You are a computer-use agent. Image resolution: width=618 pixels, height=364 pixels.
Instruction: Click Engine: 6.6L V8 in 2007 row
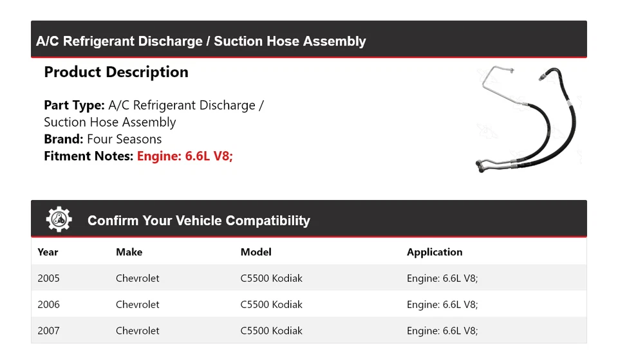pyautogui.click(x=442, y=331)
